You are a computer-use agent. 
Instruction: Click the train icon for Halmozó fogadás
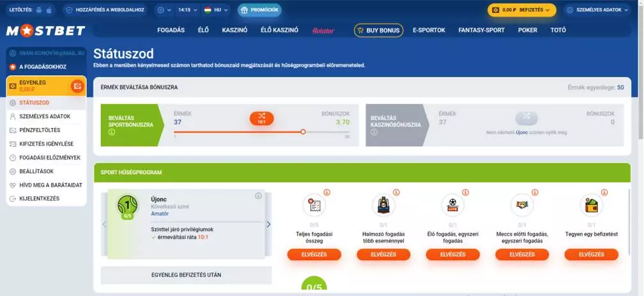(383, 205)
